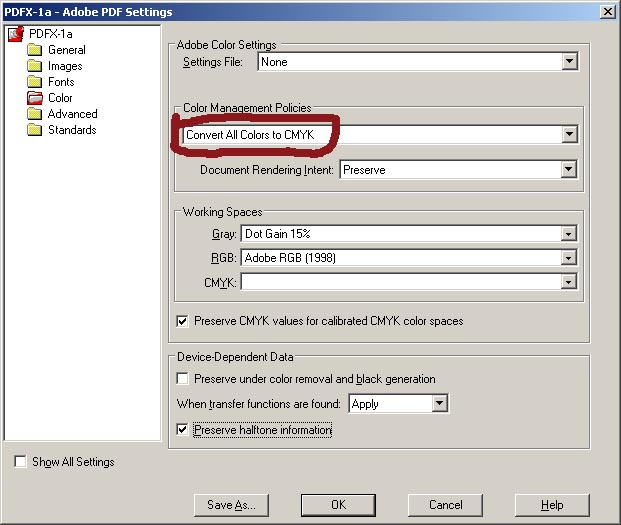Go to the Fonts label in tree

(61, 82)
